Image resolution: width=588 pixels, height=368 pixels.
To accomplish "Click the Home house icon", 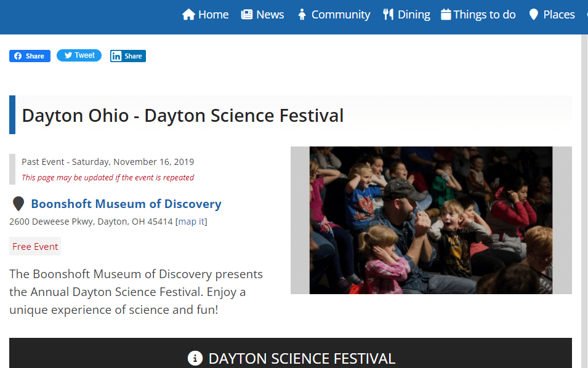I will (x=188, y=15).
